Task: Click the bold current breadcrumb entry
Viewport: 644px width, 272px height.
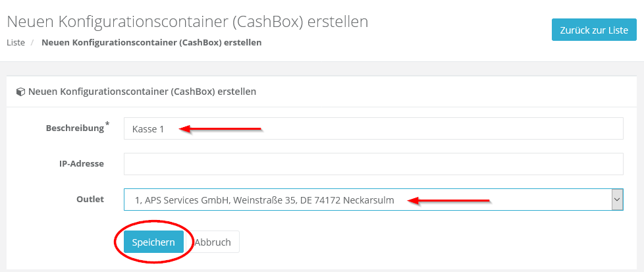Action: tap(151, 43)
